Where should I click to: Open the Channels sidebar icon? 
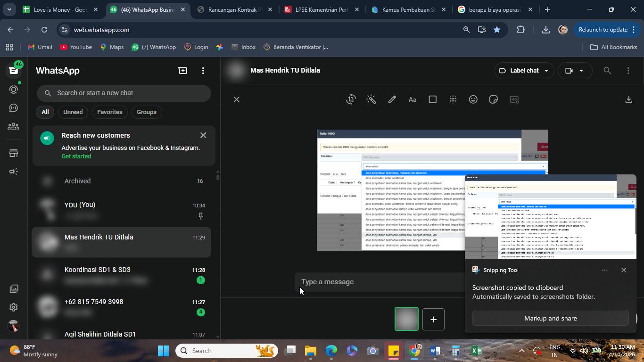tap(14, 108)
